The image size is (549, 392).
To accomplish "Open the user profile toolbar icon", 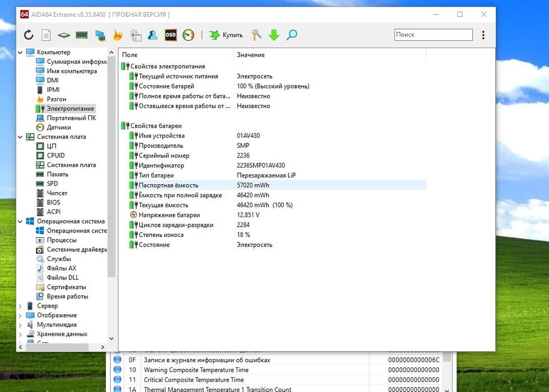I will click(x=152, y=35).
